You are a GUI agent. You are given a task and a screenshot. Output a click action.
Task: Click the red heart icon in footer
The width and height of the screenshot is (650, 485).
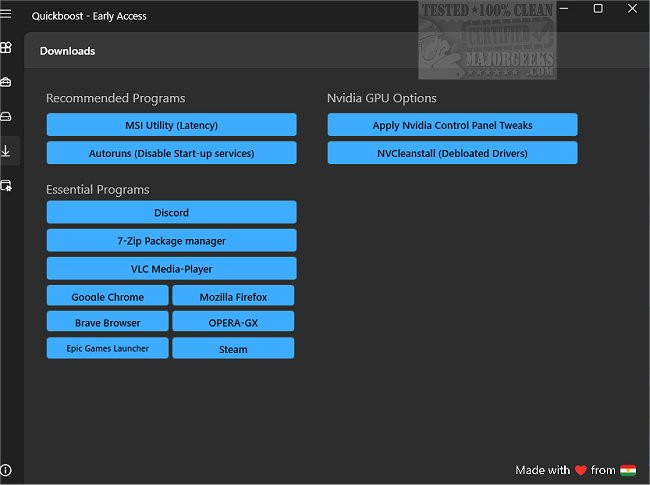(581, 470)
